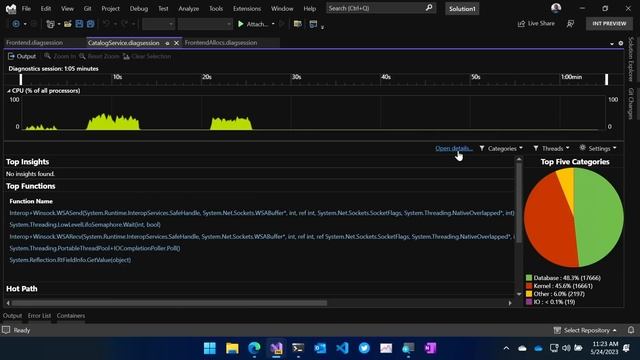Click the user account avatar
The image size is (640, 360).
556,8
